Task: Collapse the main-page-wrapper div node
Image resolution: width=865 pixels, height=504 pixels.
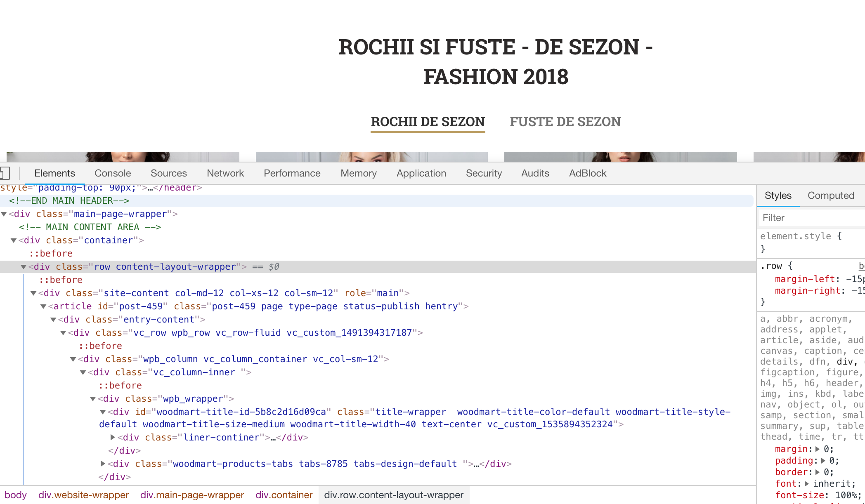Action: tap(4, 214)
